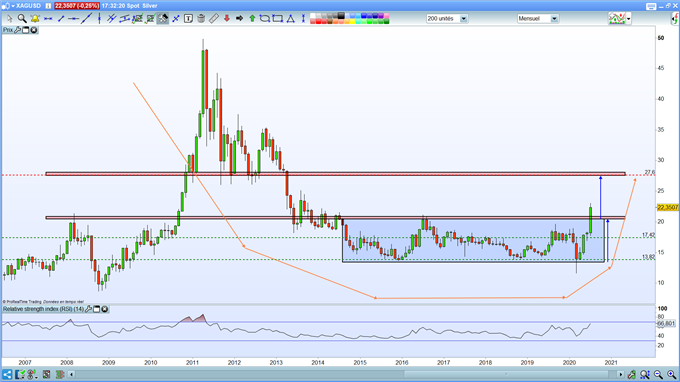Select the vertical line drawing tool

(x=99, y=19)
